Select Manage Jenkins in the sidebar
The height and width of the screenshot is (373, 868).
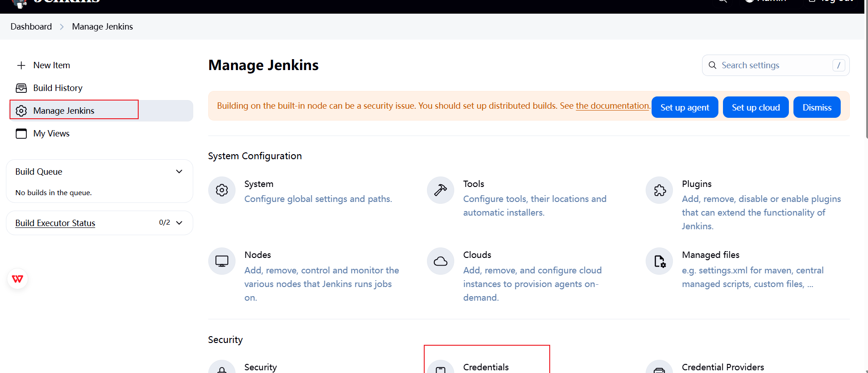(101, 111)
